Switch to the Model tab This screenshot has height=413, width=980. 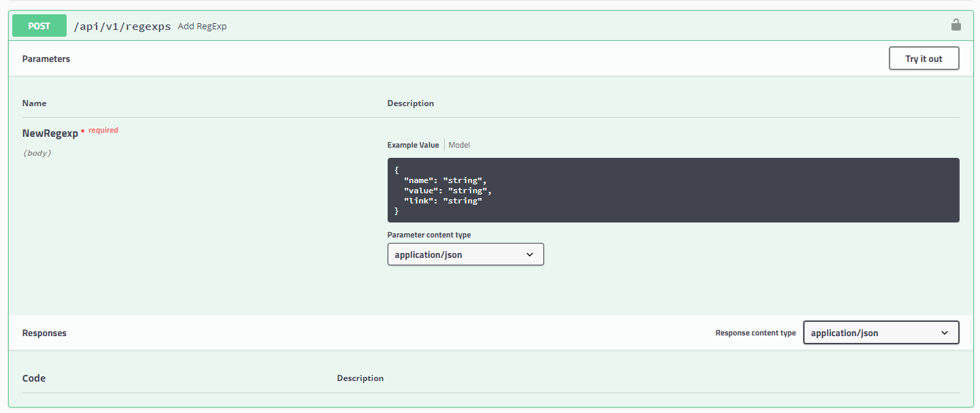(459, 145)
